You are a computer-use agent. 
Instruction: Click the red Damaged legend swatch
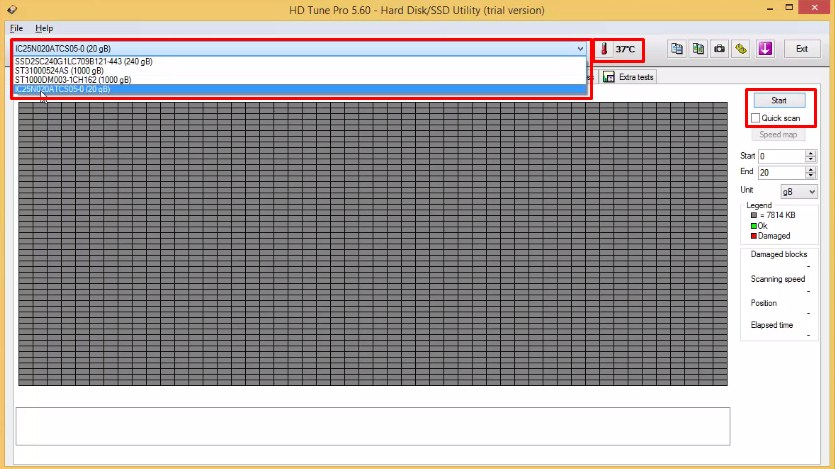pyautogui.click(x=754, y=236)
